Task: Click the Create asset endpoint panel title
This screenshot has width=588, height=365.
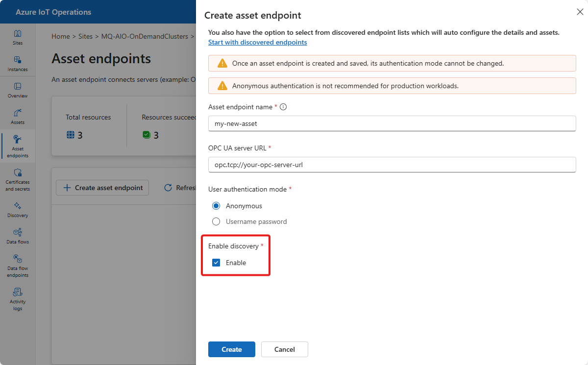Action: point(253,15)
